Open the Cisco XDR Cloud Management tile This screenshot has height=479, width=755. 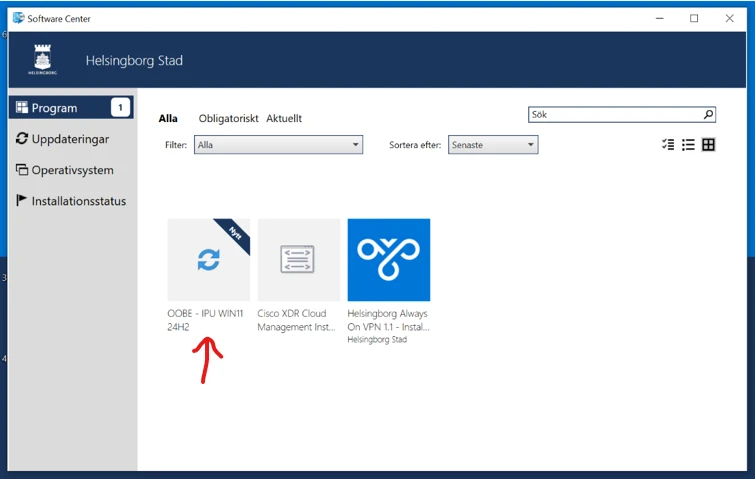coord(299,260)
